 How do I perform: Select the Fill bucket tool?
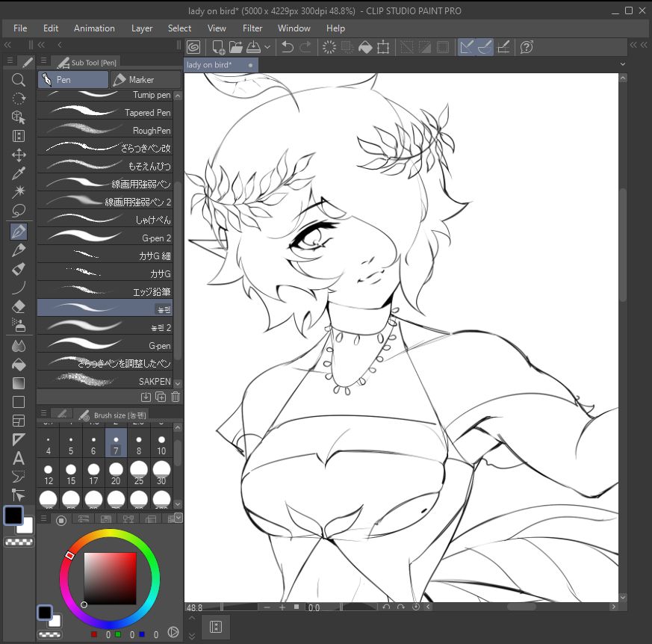[x=18, y=365]
